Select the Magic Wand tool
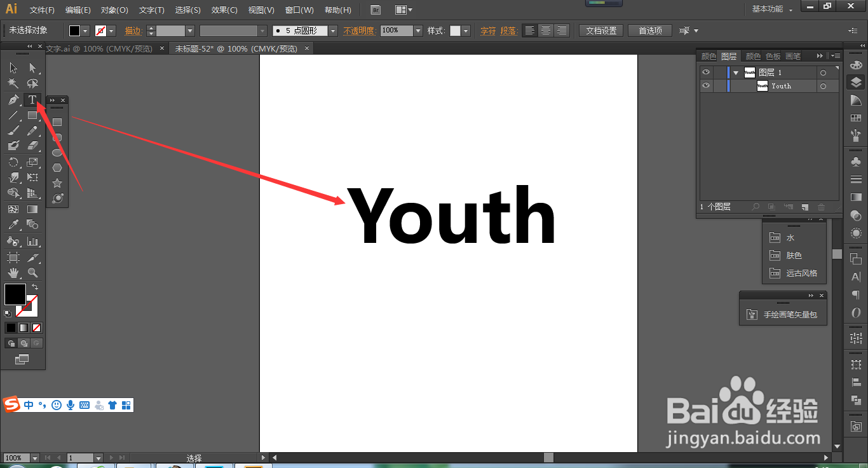Screen dimensions: 868x468 coord(13,83)
